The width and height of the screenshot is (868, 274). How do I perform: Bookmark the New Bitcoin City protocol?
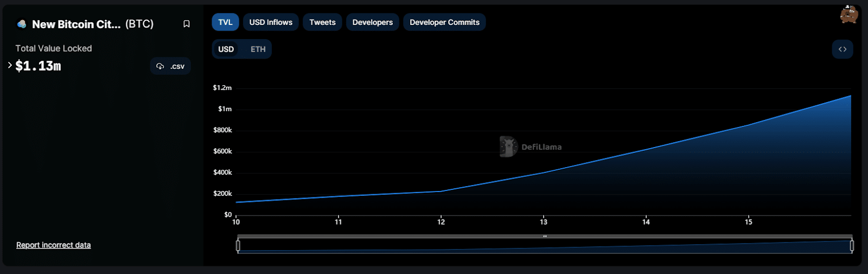tap(186, 24)
